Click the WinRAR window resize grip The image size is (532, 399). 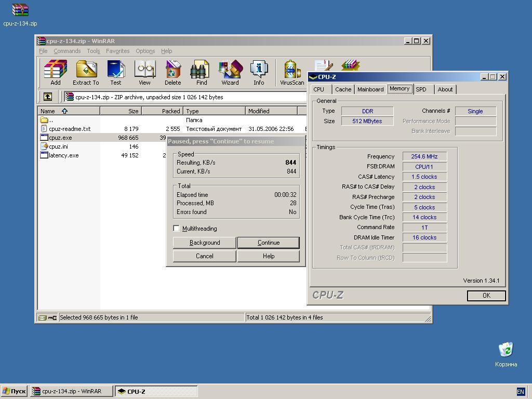click(x=428, y=318)
